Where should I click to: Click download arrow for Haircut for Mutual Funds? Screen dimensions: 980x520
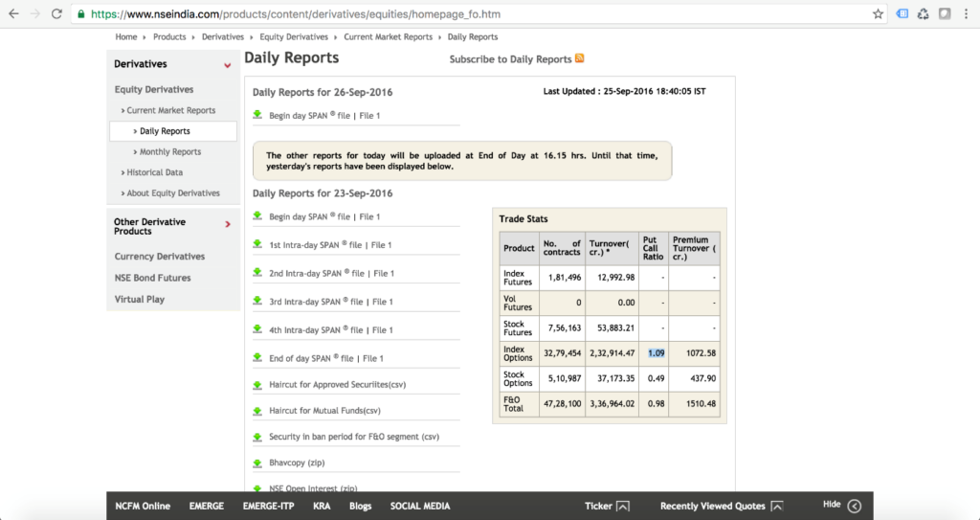point(257,410)
